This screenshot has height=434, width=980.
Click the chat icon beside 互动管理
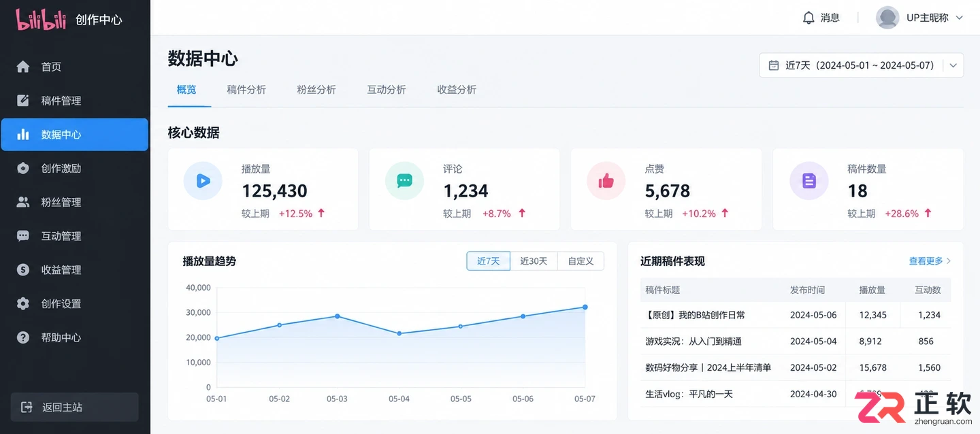pyautogui.click(x=23, y=236)
